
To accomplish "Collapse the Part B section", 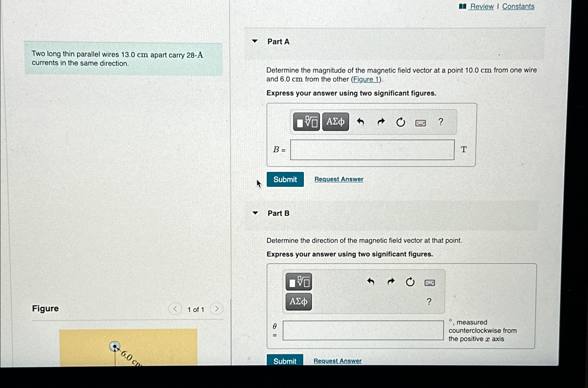I will [x=255, y=213].
